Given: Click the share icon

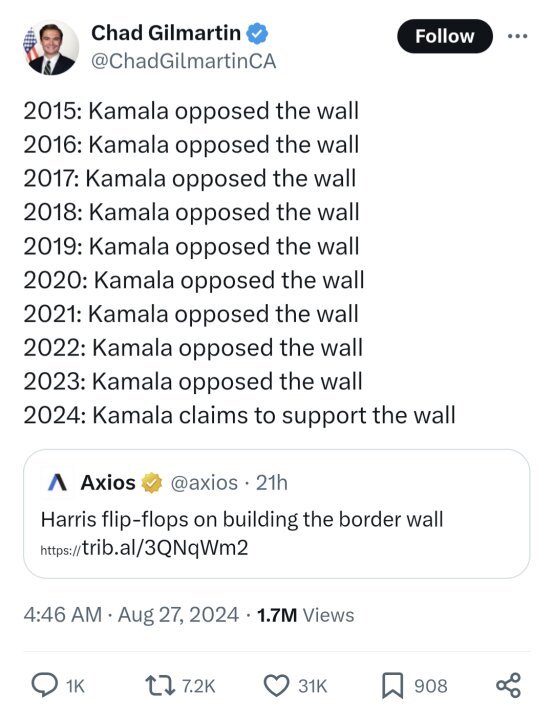Looking at the screenshot, I should (x=508, y=686).
